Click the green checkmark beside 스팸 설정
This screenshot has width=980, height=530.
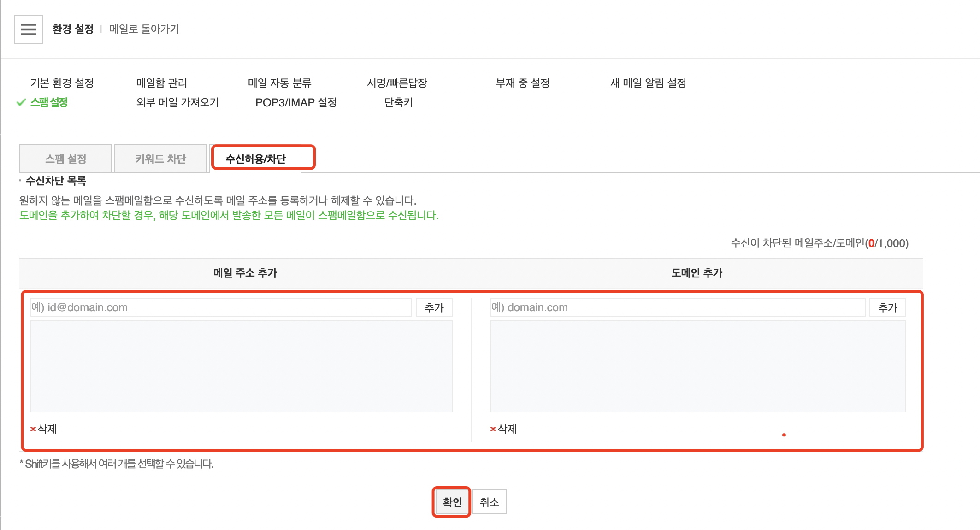[21, 102]
